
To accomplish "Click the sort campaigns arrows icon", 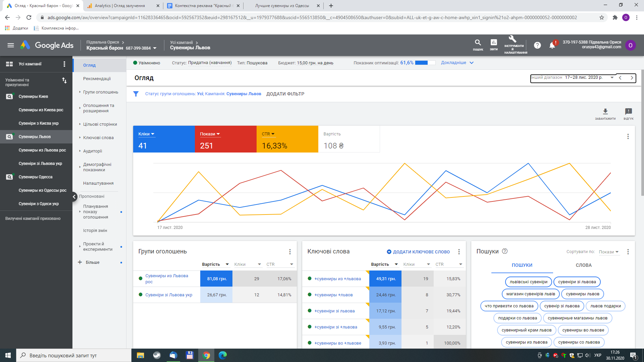I will coord(64,80).
